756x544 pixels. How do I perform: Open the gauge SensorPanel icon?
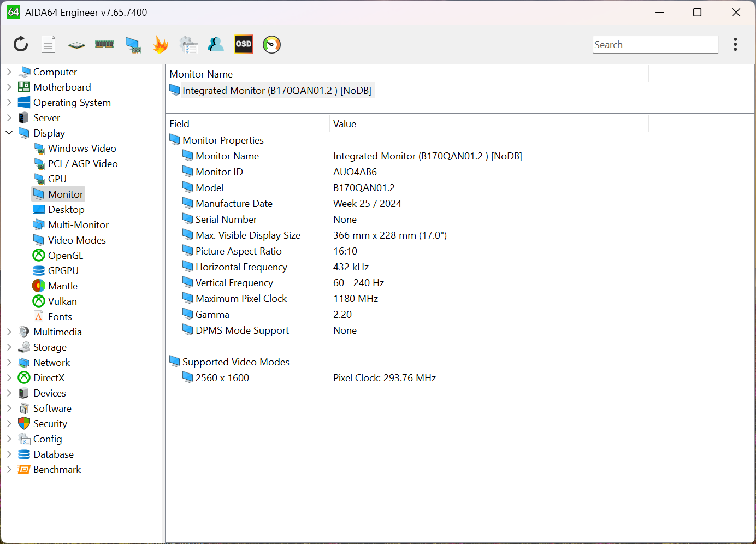(x=271, y=44)
